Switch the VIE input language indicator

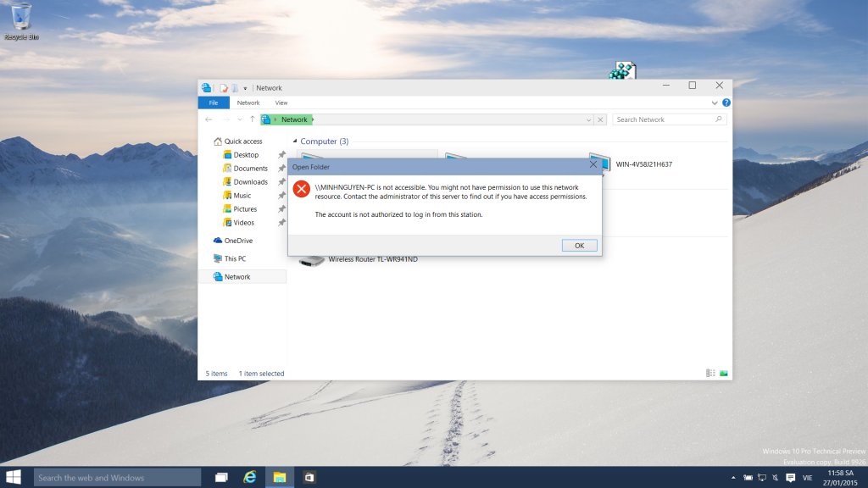[808, 478]
